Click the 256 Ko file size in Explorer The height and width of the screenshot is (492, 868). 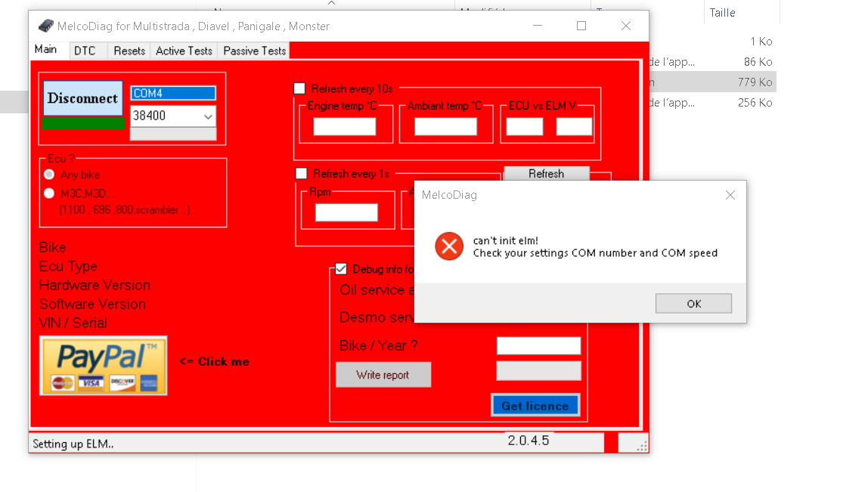[755, 103]
